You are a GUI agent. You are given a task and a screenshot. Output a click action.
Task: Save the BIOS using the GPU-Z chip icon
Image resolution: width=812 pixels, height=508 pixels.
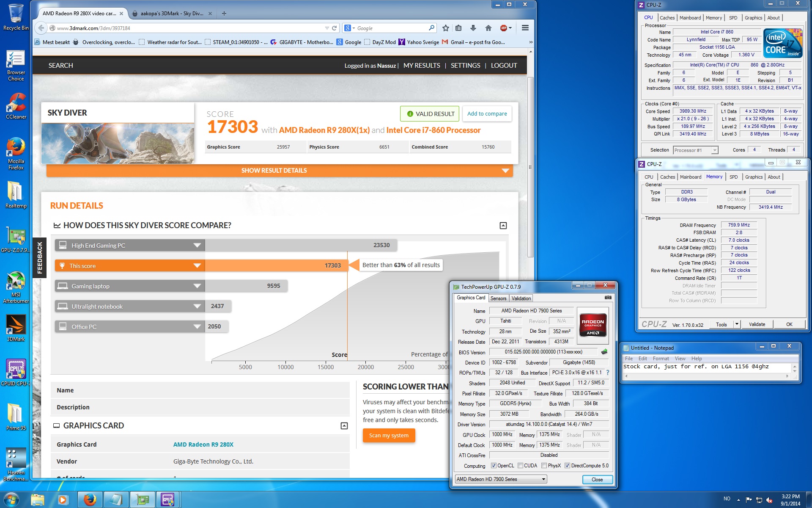coord(604,352)
